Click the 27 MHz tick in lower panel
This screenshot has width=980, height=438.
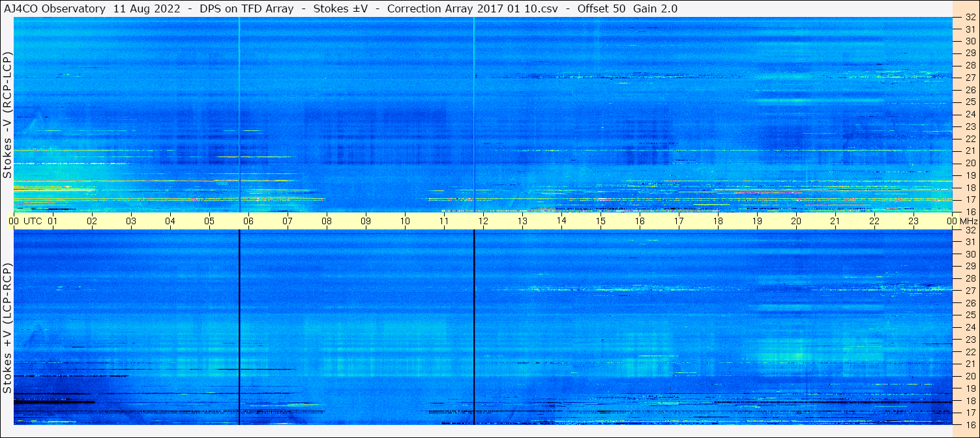970,291
